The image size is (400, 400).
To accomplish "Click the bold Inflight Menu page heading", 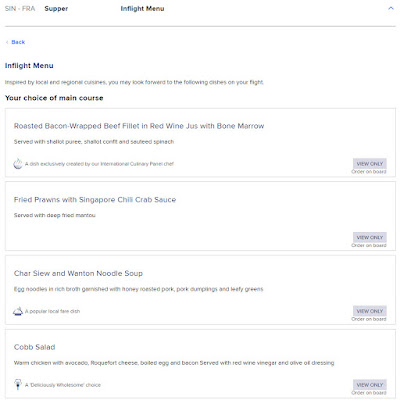I will (x=29, y=66).
